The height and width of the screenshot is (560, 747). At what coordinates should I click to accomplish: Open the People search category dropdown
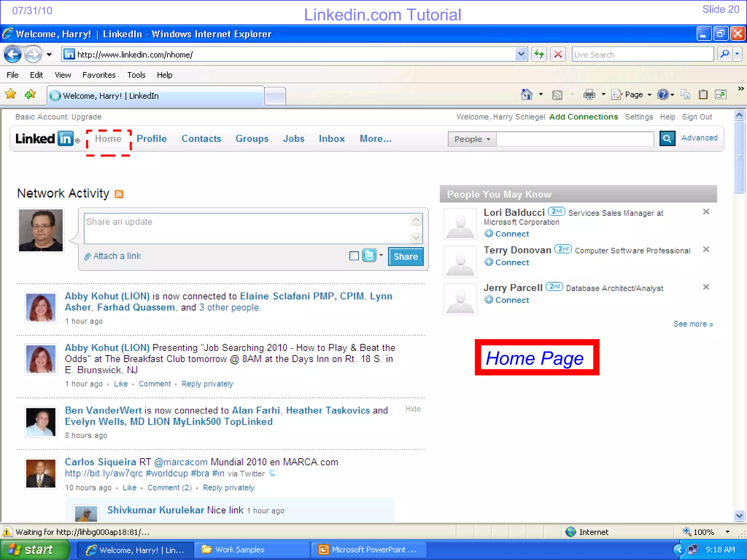[x=472, y=139]
